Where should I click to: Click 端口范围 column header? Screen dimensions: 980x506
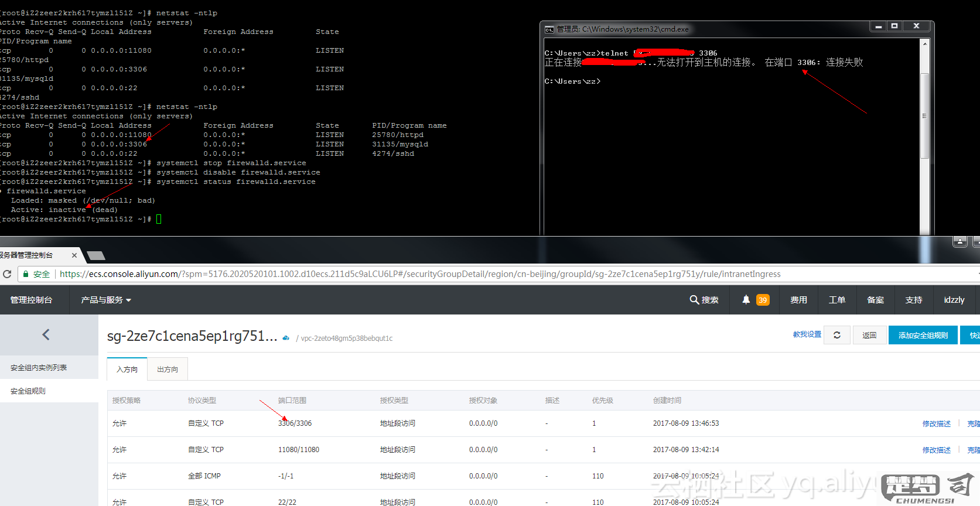click(292, 401)
